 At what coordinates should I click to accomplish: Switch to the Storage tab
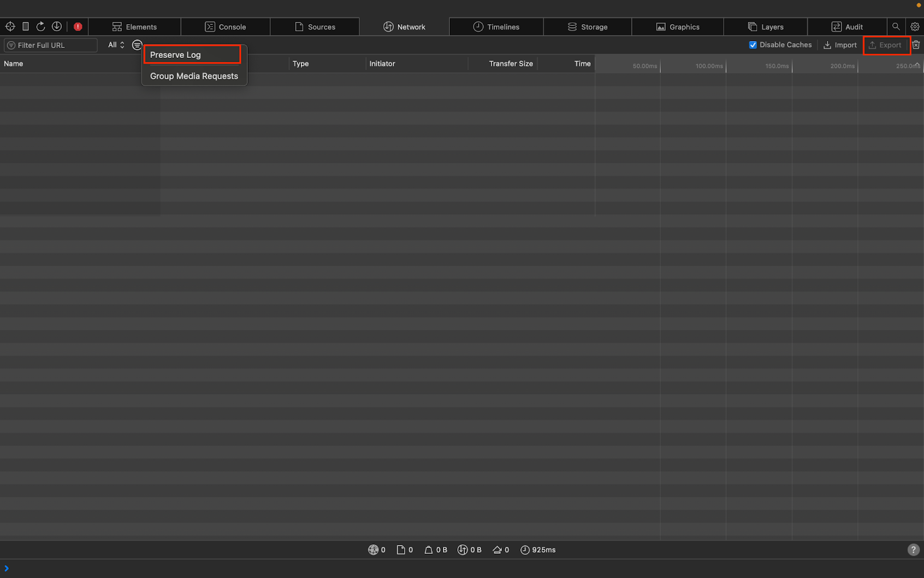(588, 27)
